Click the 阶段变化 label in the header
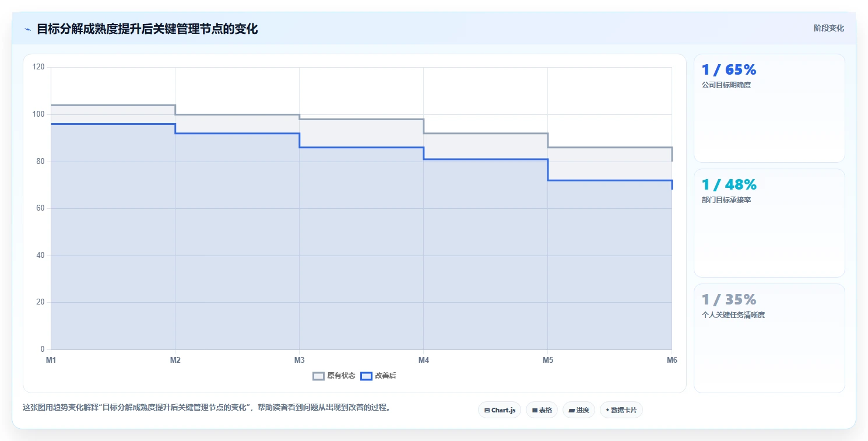This screenshot has width=868, height=441. click(x=828, y=28)
